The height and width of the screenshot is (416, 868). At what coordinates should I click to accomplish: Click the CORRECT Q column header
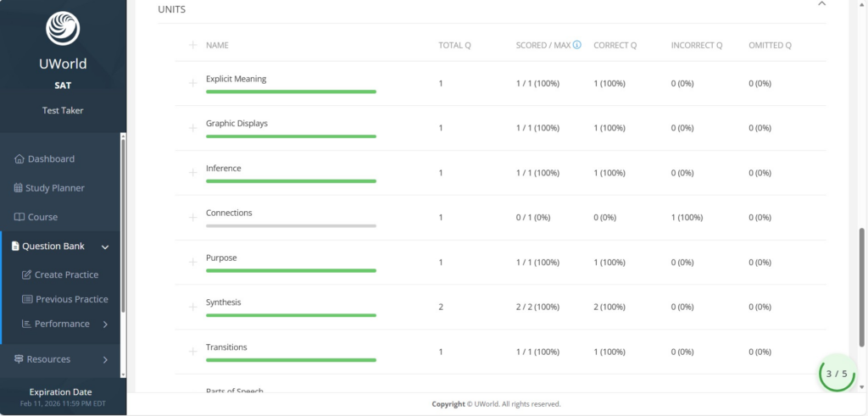[615, 46]
